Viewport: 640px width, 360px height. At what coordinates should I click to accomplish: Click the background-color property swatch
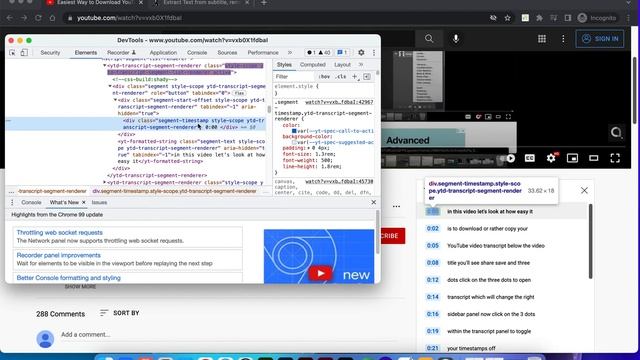tap(294, 142)
